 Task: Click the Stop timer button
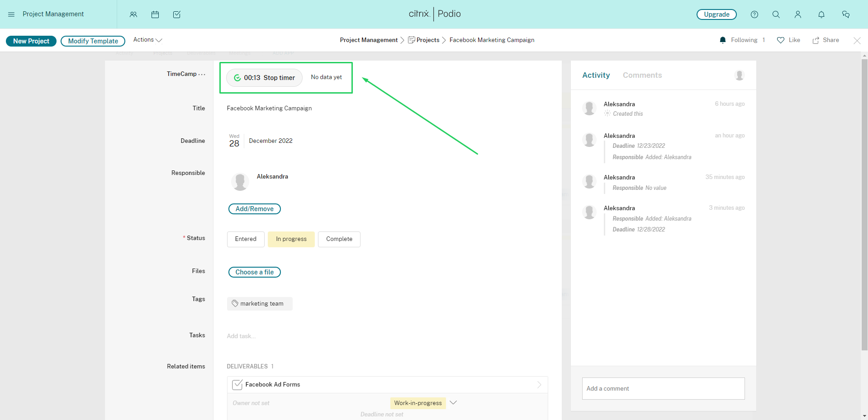265,78
